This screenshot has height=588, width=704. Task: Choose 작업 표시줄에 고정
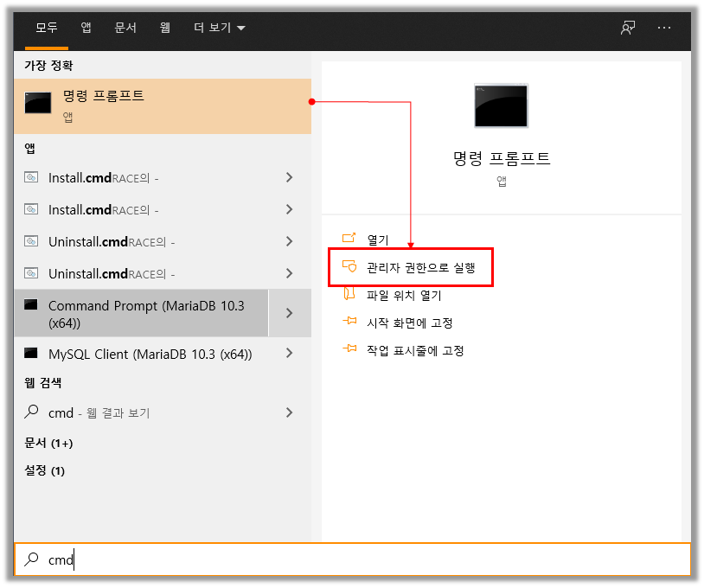(415, 350)
